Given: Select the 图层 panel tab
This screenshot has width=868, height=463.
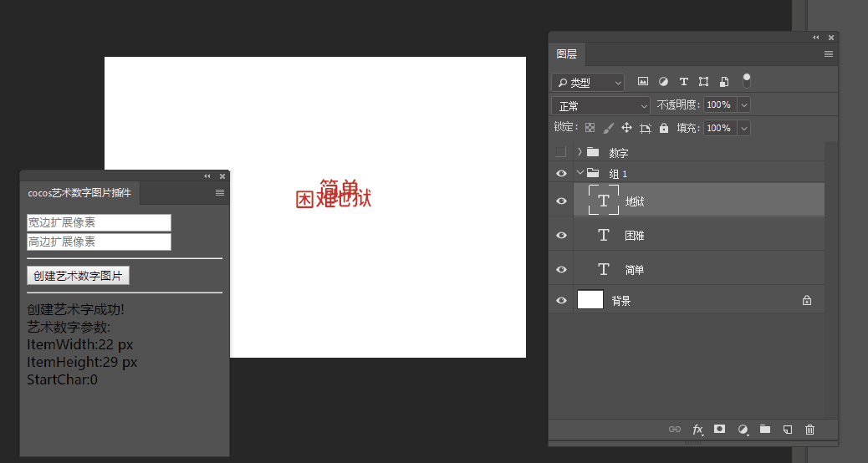Looking at the screenshot, I should pyautogui.click(x=566, y=53).
